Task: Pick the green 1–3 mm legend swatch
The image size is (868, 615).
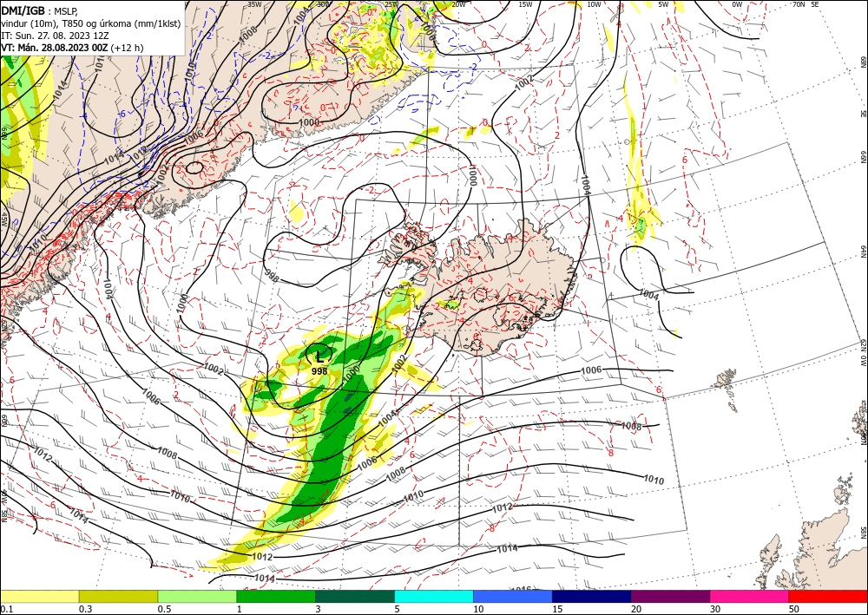Action: (x=276, y=597)
